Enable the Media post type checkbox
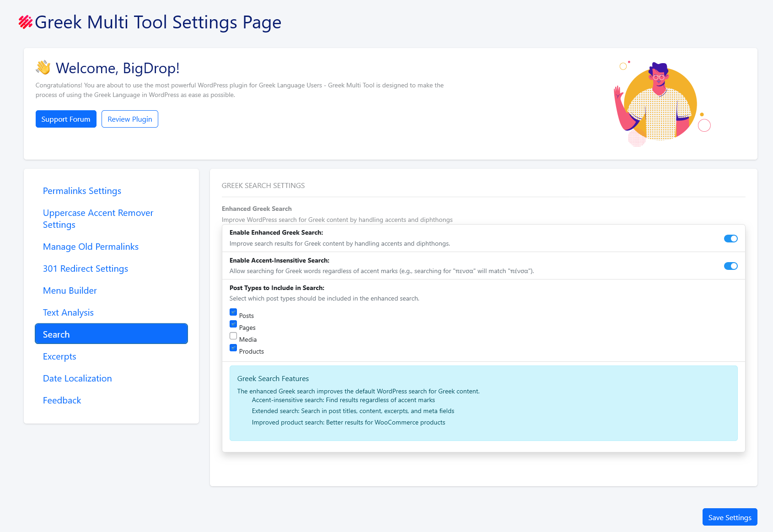Screen dimensions: 773x532 (233, 336)
